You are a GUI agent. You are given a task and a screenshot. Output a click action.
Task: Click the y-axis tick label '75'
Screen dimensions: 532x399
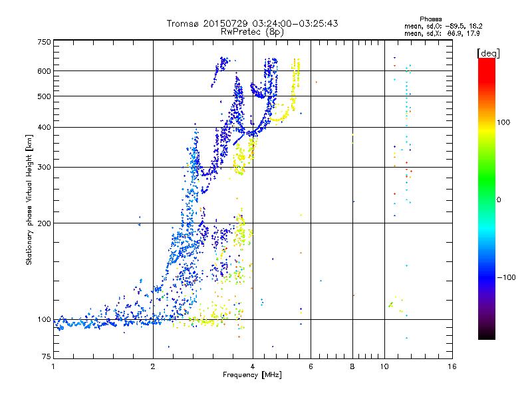click(47, 356)
